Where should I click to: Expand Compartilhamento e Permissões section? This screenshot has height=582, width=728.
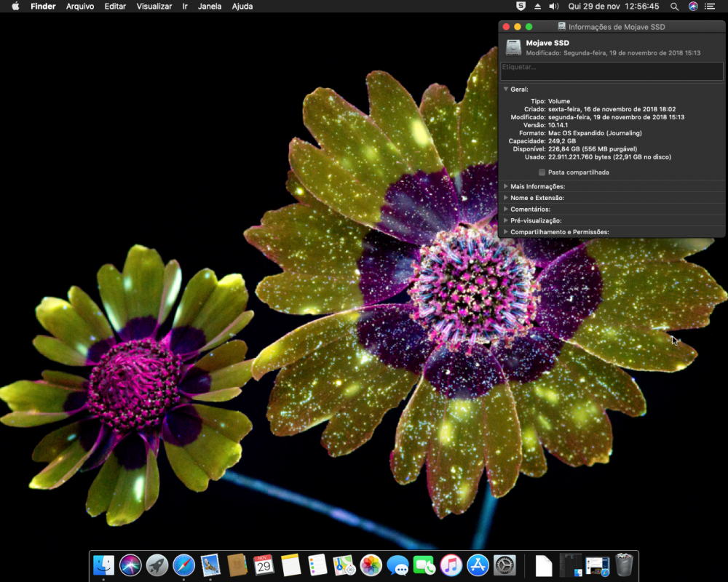point(506,231)
